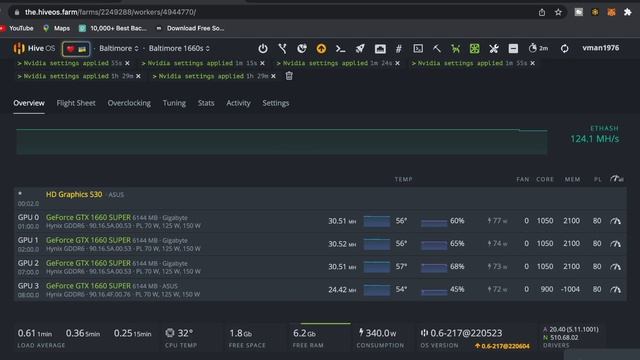Open GPU 3 tuning speedometer icon
The height and width of the screenshot is (360, 640).
click(x=616, y=289)
